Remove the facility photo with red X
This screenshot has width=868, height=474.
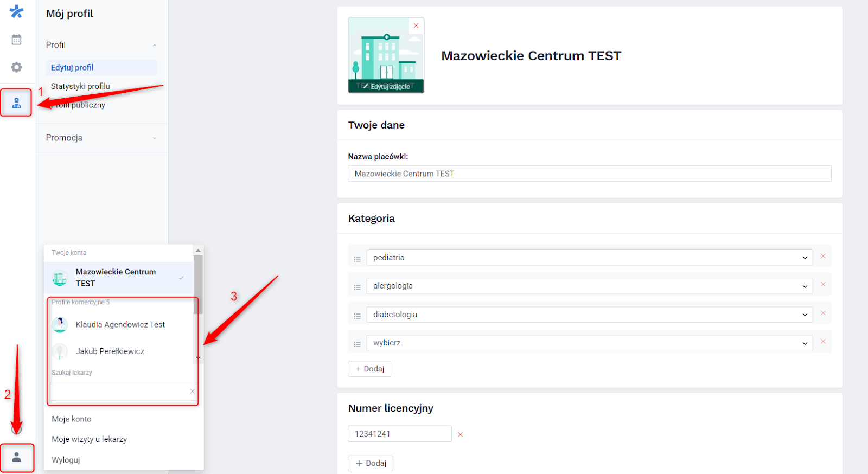click(416, 25)
